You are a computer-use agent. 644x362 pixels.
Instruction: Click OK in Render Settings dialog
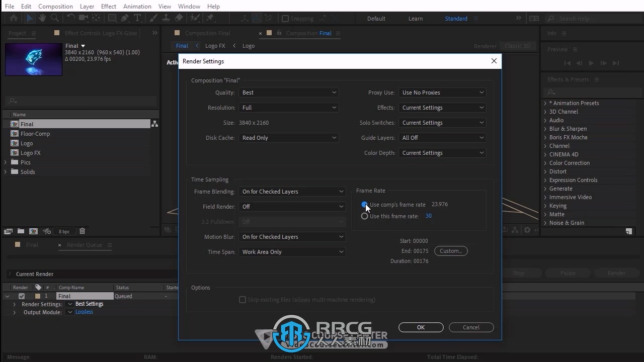pos(421,327)
